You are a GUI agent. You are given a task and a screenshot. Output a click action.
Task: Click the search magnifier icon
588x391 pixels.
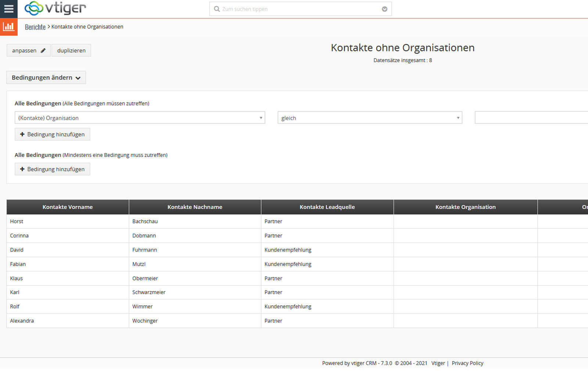click(217, 9)
